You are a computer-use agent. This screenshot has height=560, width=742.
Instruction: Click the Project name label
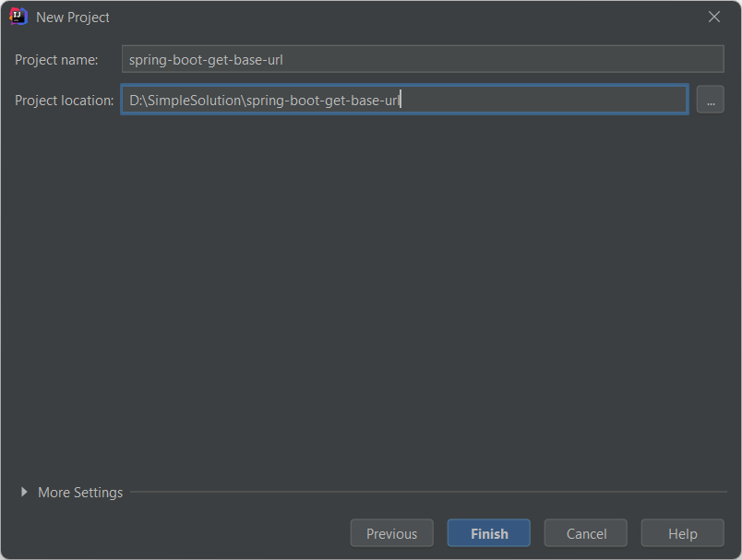[x=58, y=59]
